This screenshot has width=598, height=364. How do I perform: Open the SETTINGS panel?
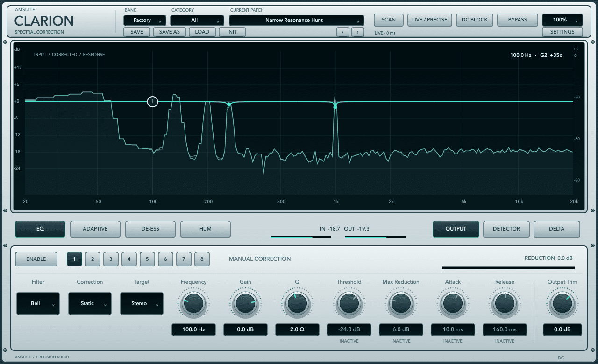[562, 32]
